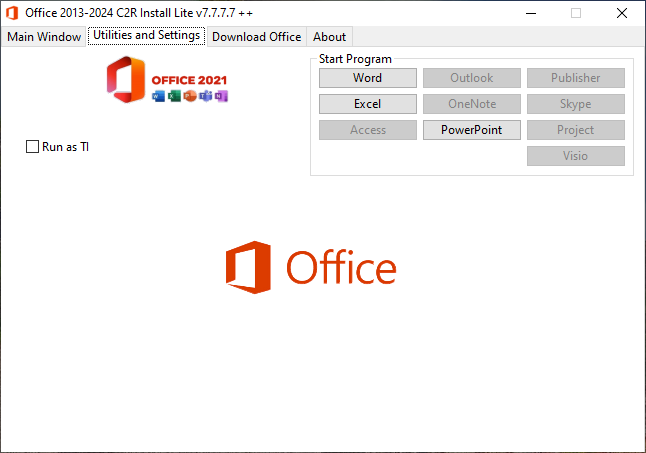Image resolution: width=646 pixels, height=453 pixels.
Task: Open PowerPoint from Start Program group
Action: [x=471, y=130]
